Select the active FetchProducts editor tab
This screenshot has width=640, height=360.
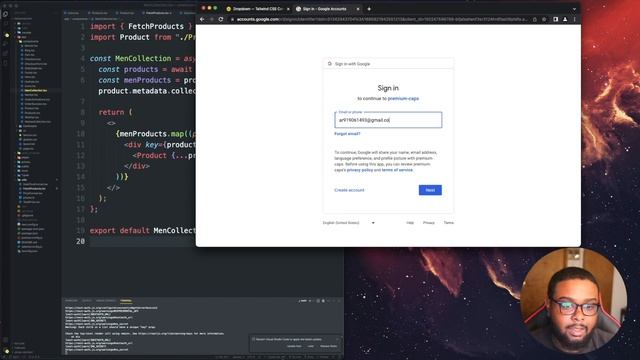[x=158, y=13]
